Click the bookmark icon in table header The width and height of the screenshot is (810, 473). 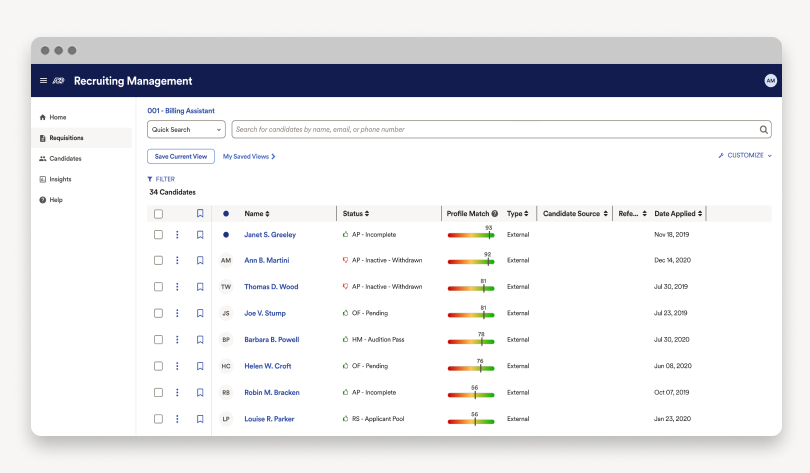[200, 213]
